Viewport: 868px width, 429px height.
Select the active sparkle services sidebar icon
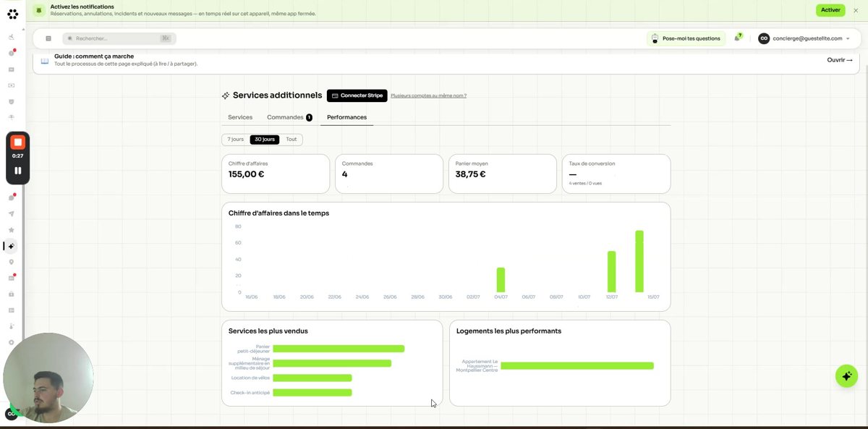pos(12,246)
